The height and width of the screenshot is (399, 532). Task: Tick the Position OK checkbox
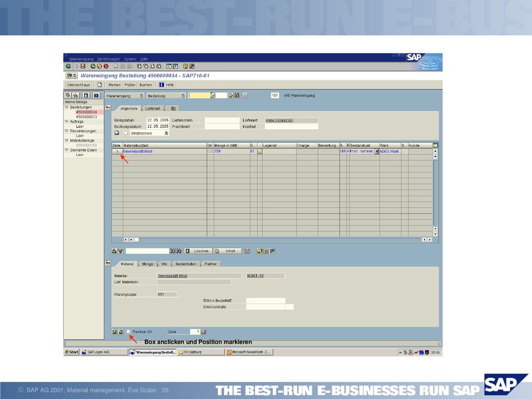click(x=128, y=332)
